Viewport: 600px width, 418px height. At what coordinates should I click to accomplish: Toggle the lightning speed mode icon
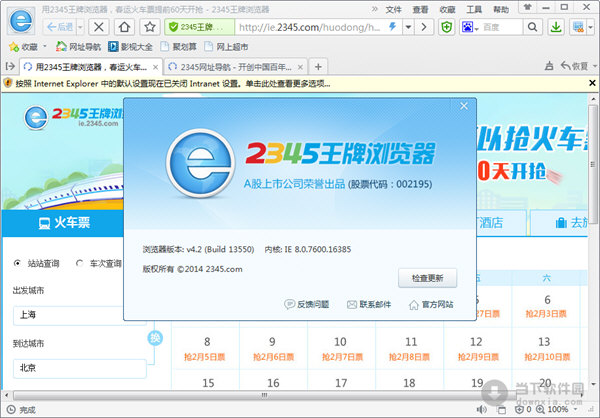(x=393, y=26)
